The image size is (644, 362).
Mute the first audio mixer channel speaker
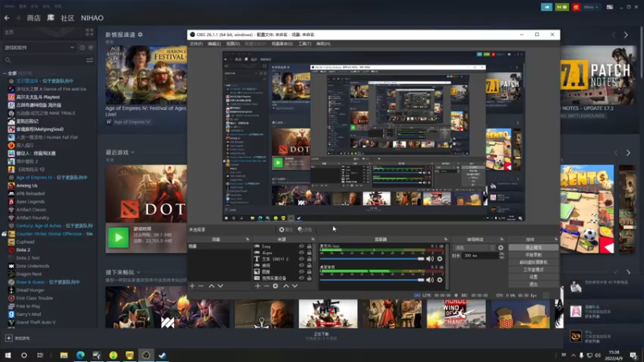click(x=430, y=259)
